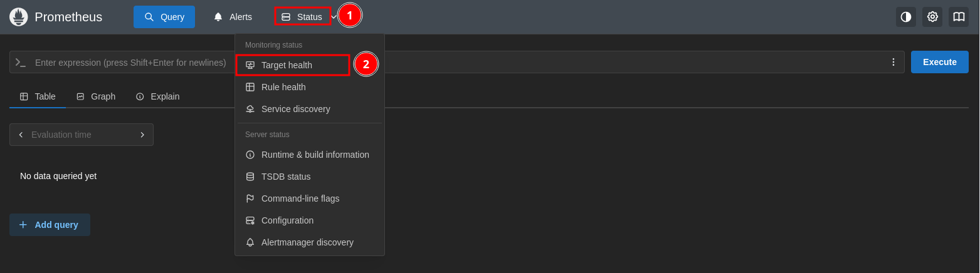Screen dimensions: 980x273
Task: Open the documentation book icon
Action: [959, 17]
